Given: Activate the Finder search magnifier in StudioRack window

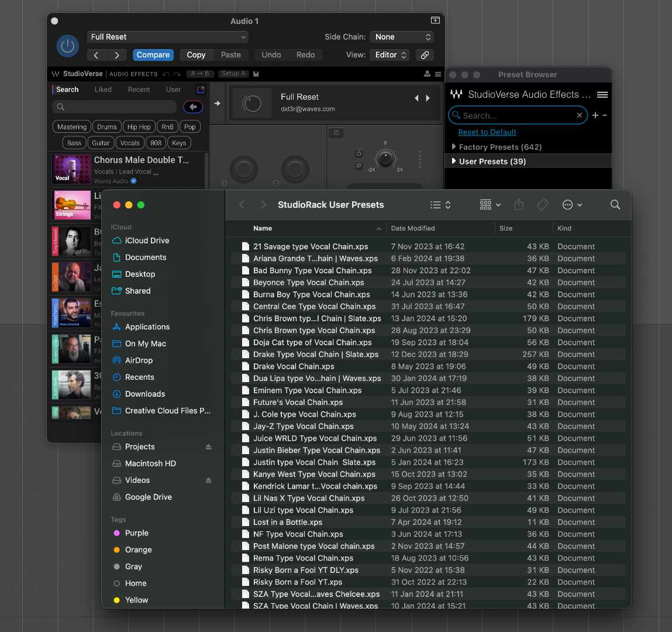Looking at the screenshot, I should click(615, 205).
